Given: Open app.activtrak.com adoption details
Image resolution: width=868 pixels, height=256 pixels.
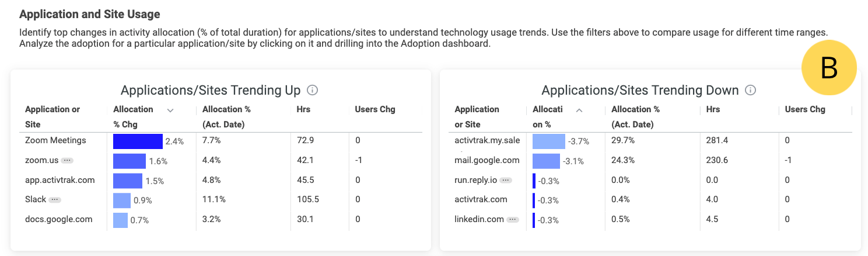Looking at the screenshot, I should click(x=60, y=180).
